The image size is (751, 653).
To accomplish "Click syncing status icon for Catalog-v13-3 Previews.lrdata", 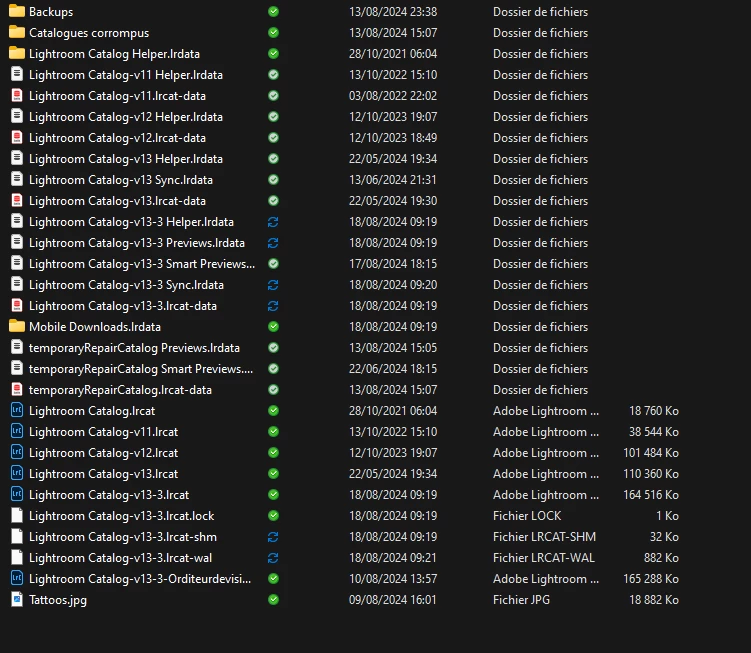I will coord(273,243).
